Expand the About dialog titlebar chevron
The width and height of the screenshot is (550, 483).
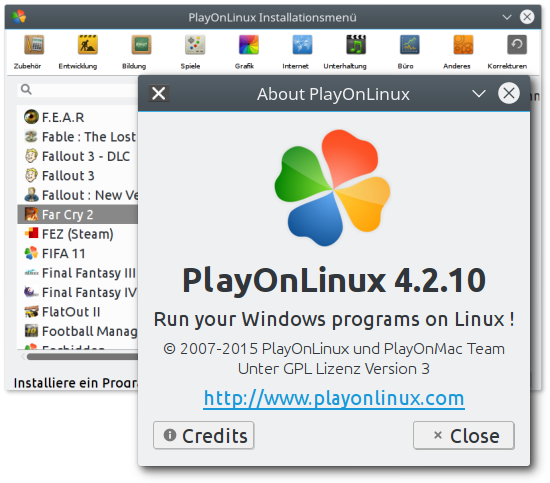point(478,94)
